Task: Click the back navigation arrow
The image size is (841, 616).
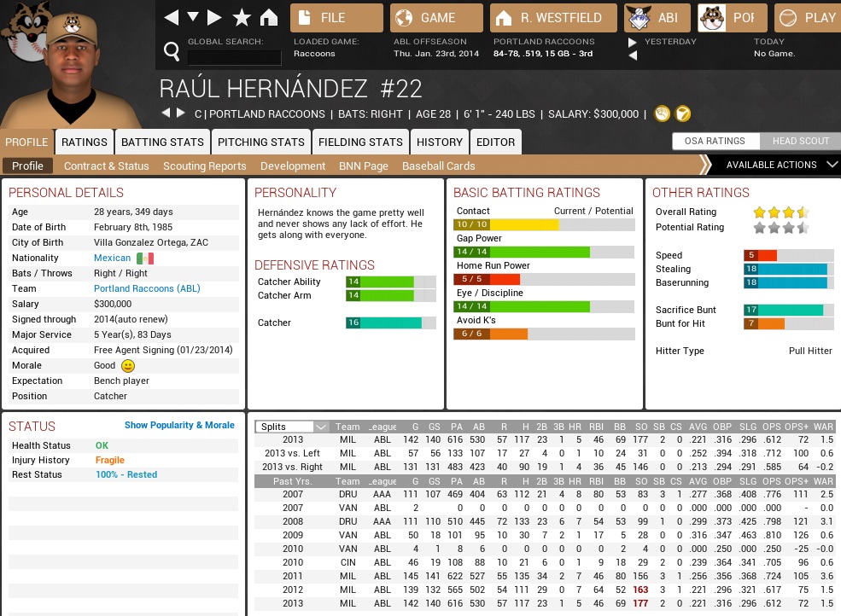Action: 172,17
